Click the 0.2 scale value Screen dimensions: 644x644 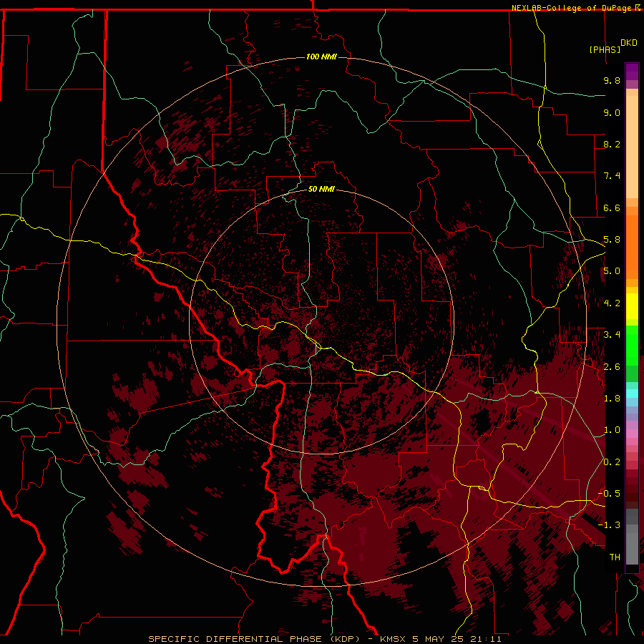point(612,462)
